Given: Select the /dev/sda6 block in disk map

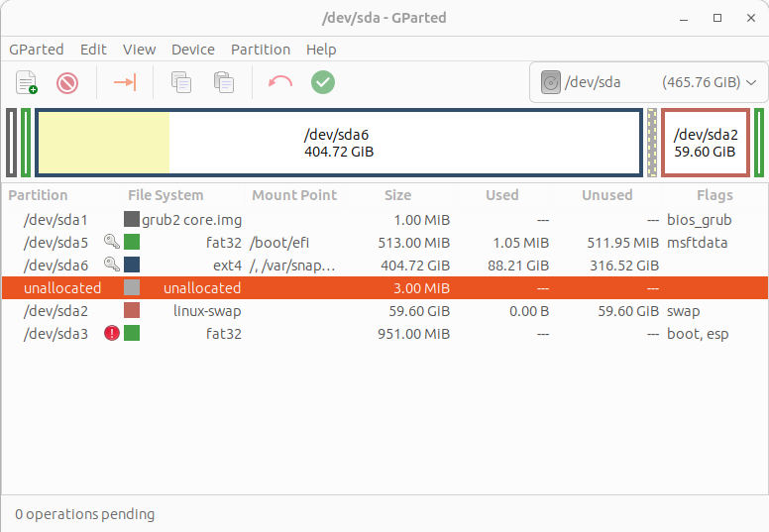Looking at the screenshot, I should pos(339,143).
